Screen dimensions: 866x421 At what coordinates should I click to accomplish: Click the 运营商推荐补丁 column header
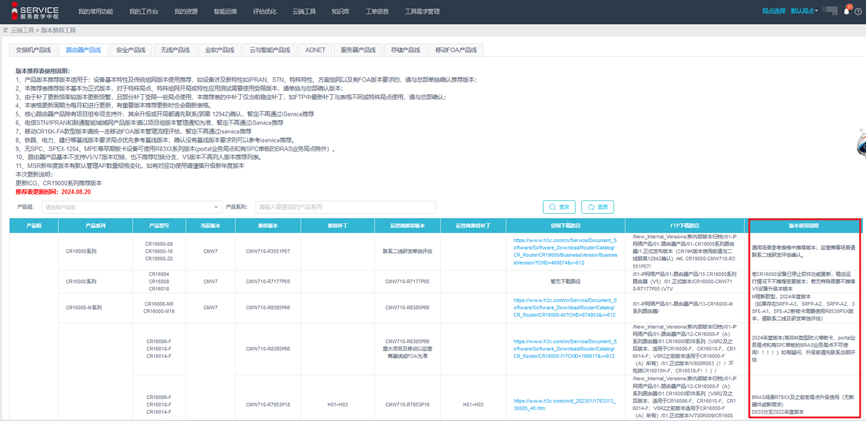point(473,226)
